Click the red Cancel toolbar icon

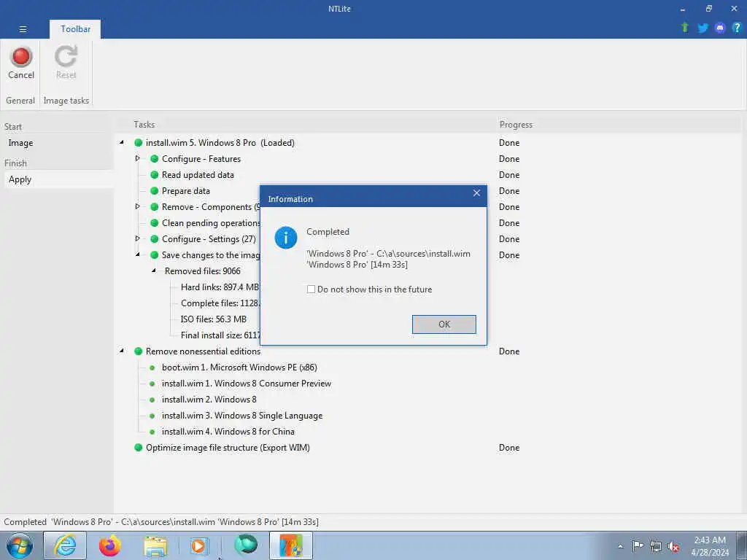[x=21, y=57]
